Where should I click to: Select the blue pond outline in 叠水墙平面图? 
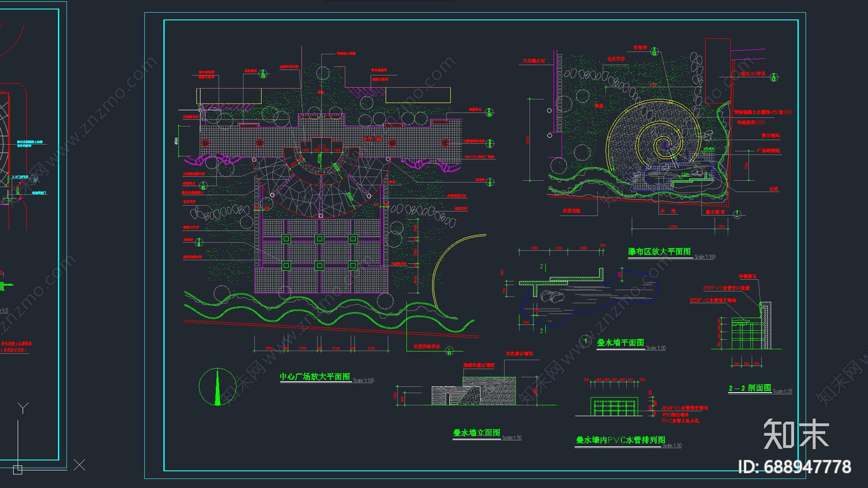click(589, 298)
